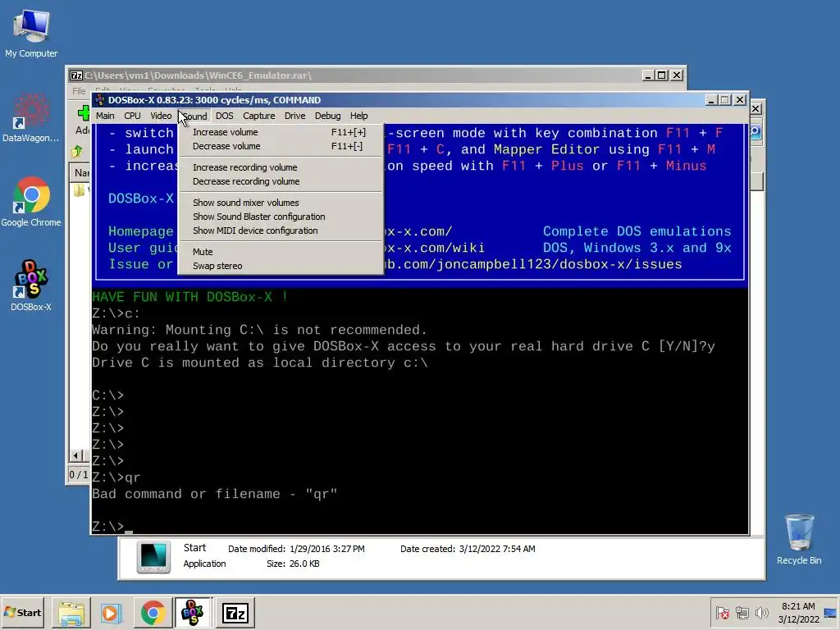The width and height of the screenshot is (840, 630).
Task: Click the volume speaker tray icon
Action: 761,613
